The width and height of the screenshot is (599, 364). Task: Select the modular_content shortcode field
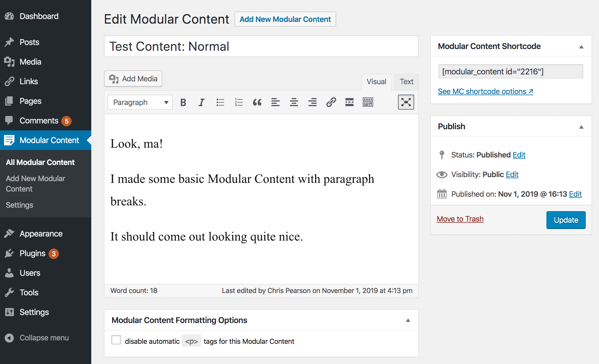(x=511, y=71)
